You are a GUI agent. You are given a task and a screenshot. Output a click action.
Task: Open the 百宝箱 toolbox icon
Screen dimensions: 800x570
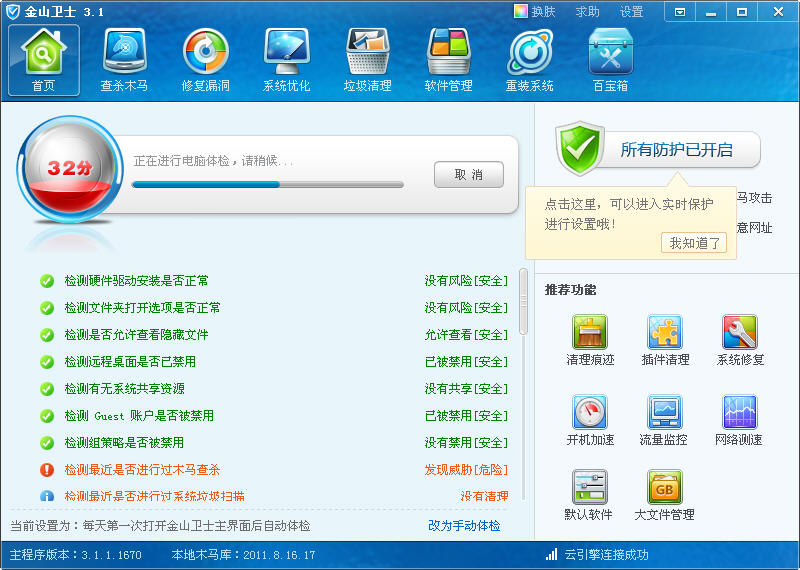pos(610,60)
